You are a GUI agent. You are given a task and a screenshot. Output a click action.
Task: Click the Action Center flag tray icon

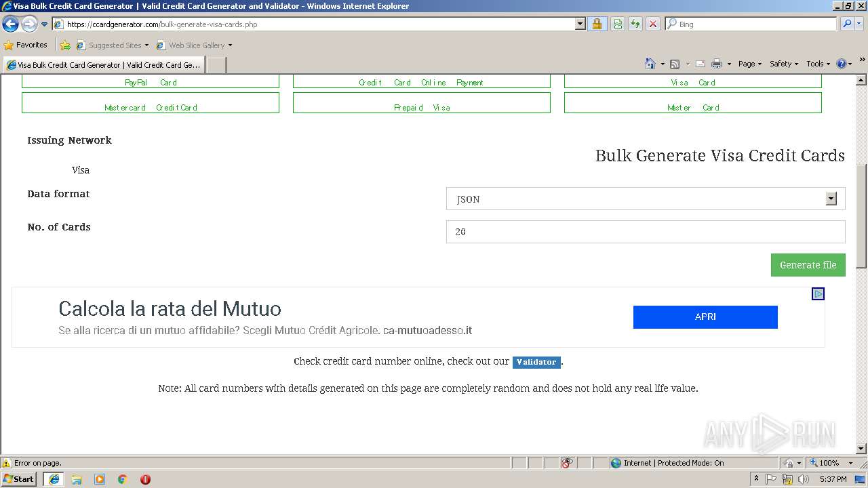(x=771, y=479)
